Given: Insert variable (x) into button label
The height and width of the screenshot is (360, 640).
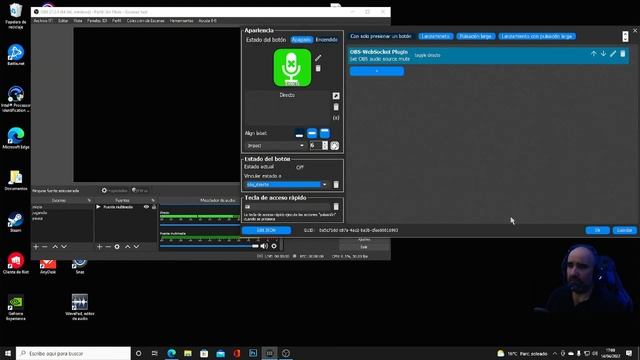Looking at the screenshot, I should 336,118.
